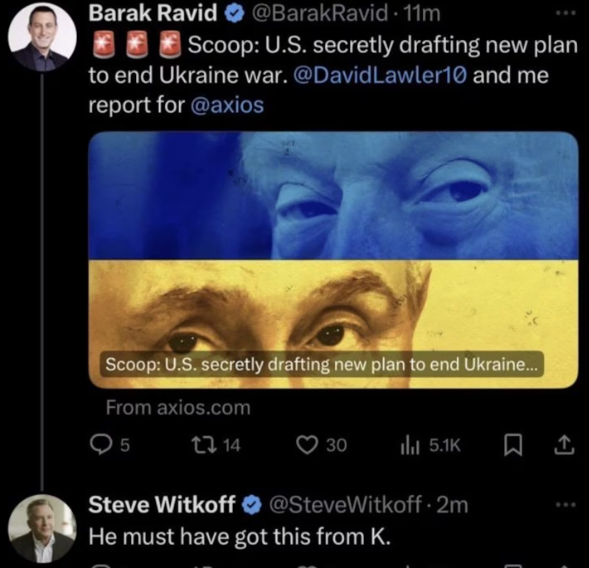Open the @BarakRavid handle
589x568 pixels.
coord(319,14)
